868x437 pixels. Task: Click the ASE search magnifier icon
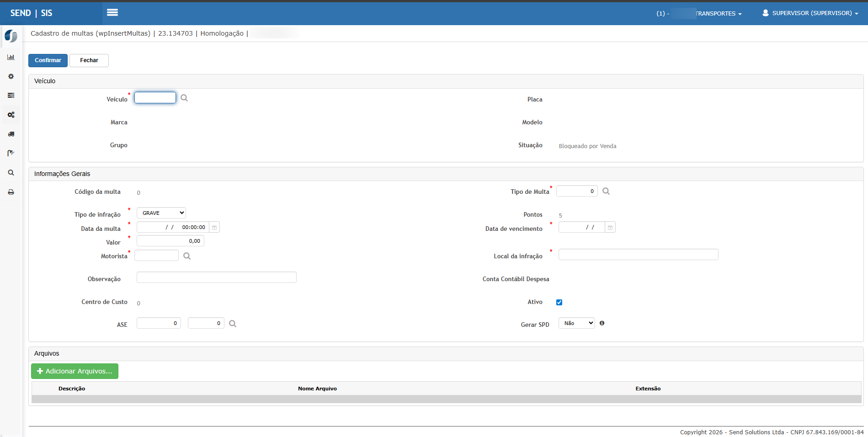point(233,324)
